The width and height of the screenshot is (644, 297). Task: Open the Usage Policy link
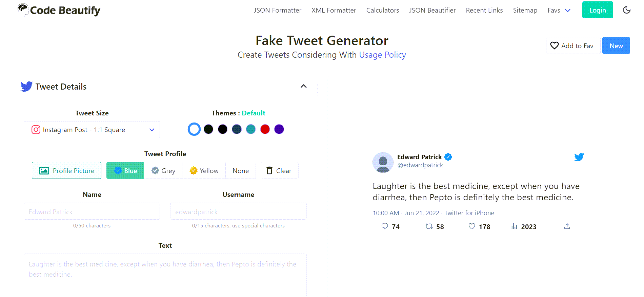point(382,55)
